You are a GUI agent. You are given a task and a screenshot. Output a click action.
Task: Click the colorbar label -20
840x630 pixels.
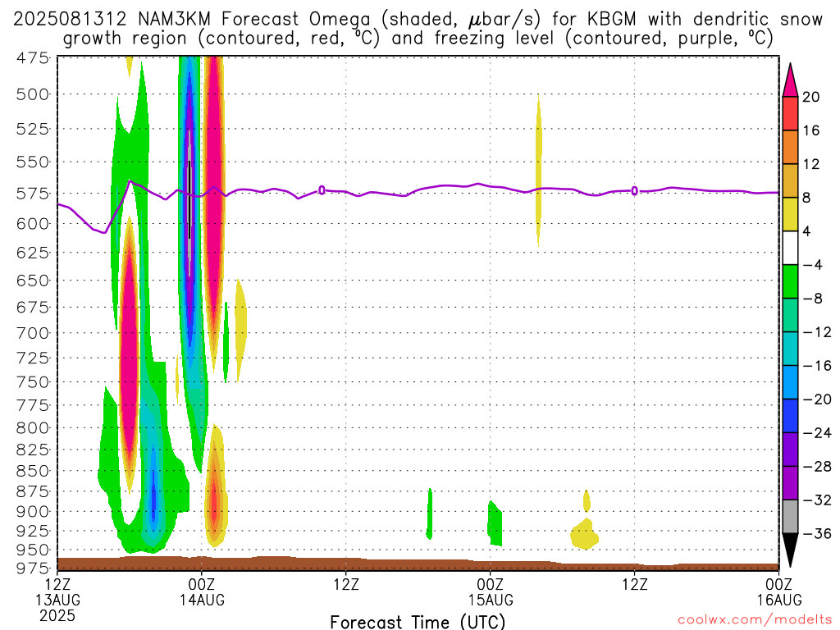(x=817, y=399)
